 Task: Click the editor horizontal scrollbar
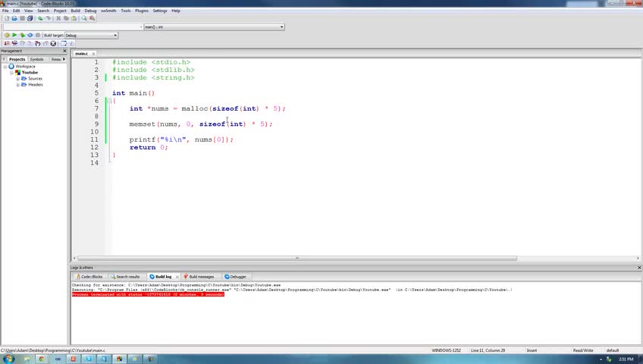point(297,259)
